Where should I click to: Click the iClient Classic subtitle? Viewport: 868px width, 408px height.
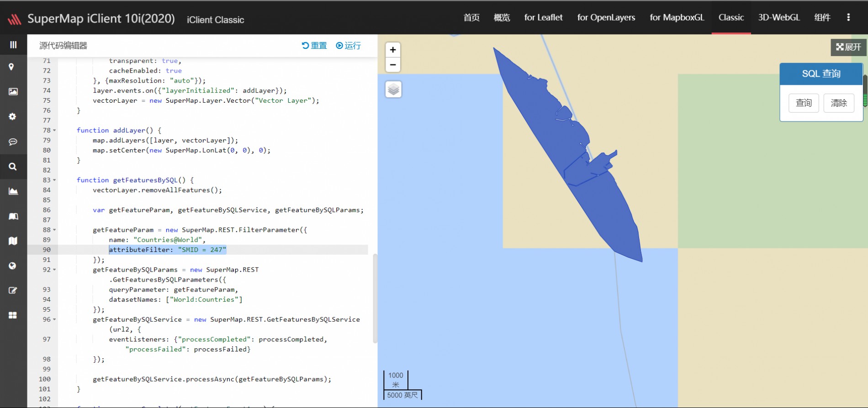click(215, 20)
